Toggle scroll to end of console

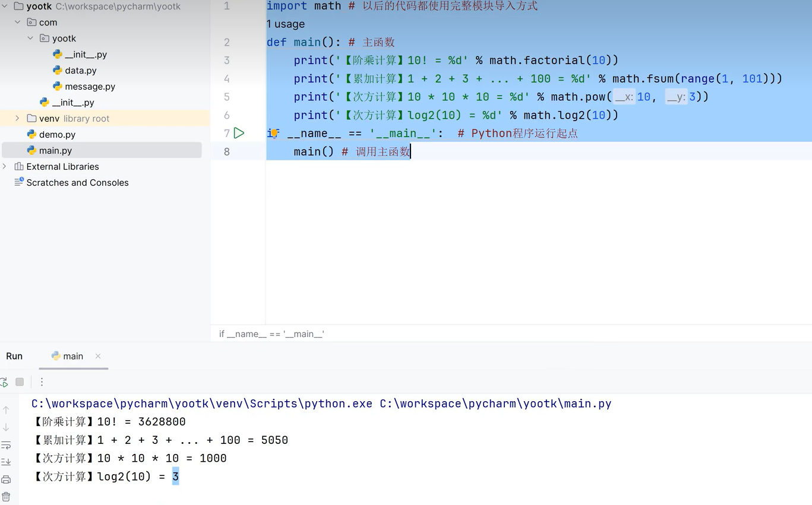(x=6, y=462)
